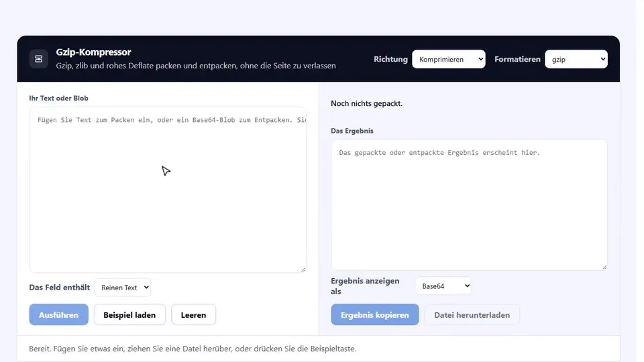Click the input textarea resize handle
This screenshot has height=362, width=644.
click(303, 269)
